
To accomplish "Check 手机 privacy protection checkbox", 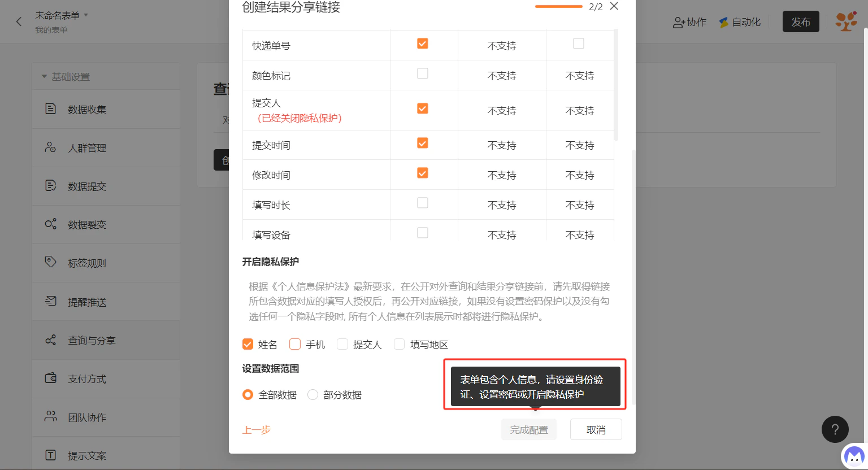I will pos(295,344).
